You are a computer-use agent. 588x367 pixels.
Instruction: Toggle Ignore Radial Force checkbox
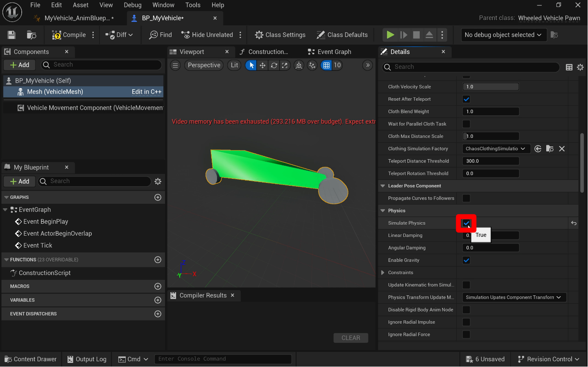point(466,335)
